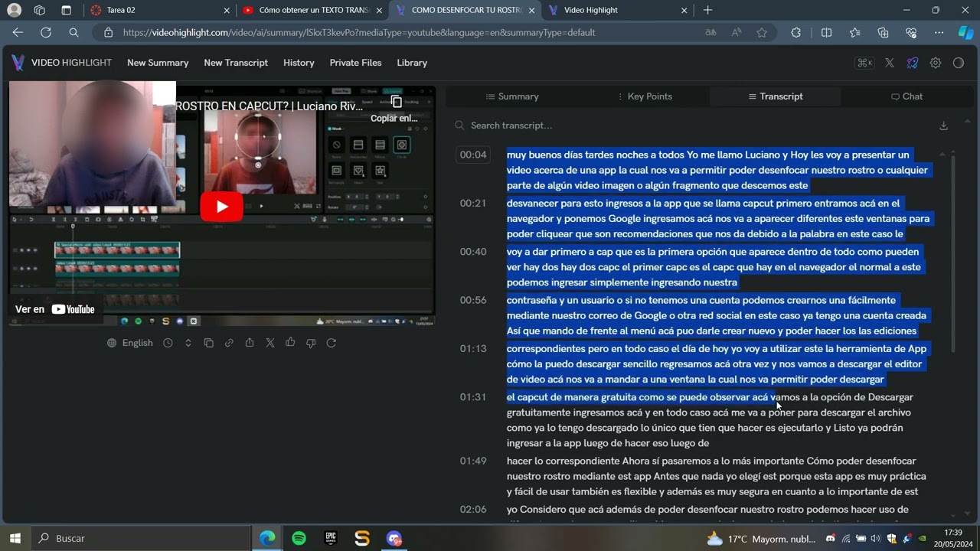The height and width of the screenshot is (551, 980).
Task: Go to History page
Action: [x=299, y=63]
